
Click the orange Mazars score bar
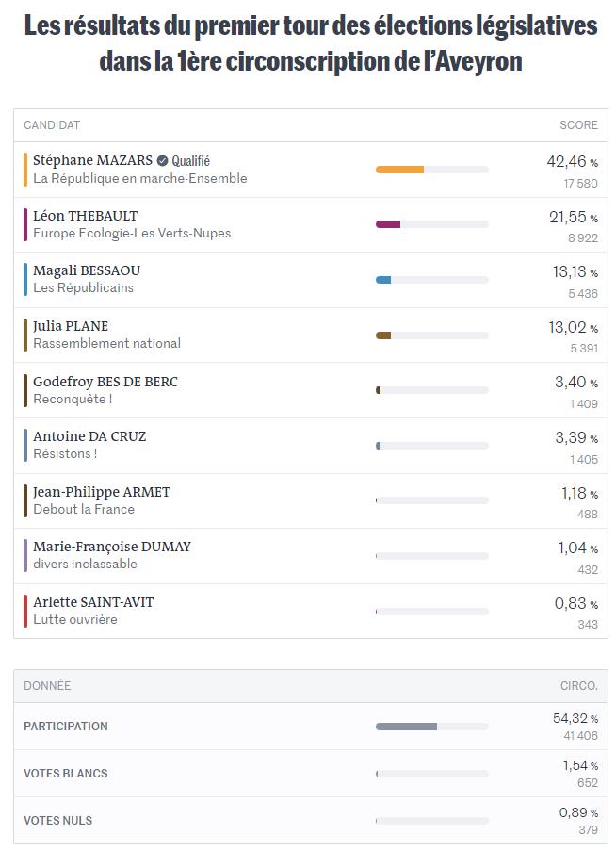tap(400, 170)
